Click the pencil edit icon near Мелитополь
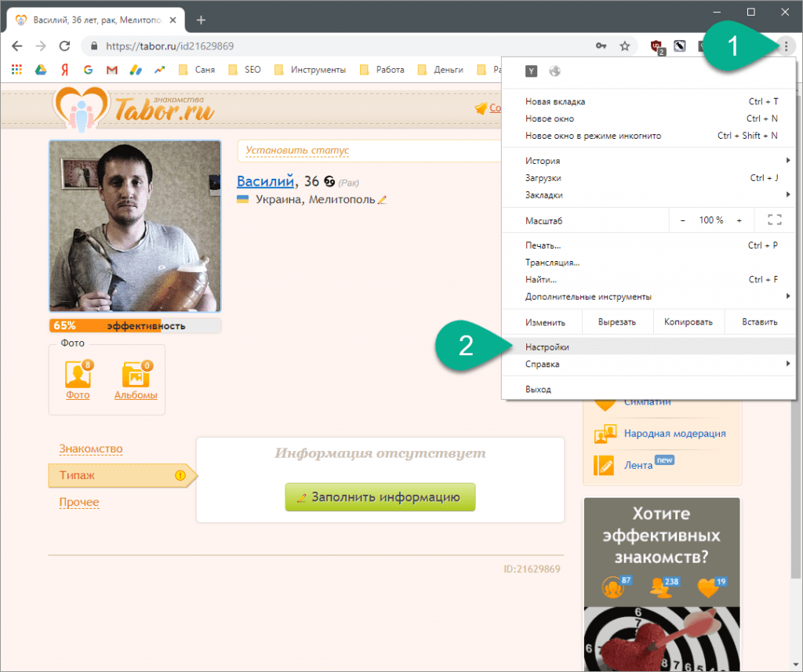 pyautogui.click(x=382, y=200)
